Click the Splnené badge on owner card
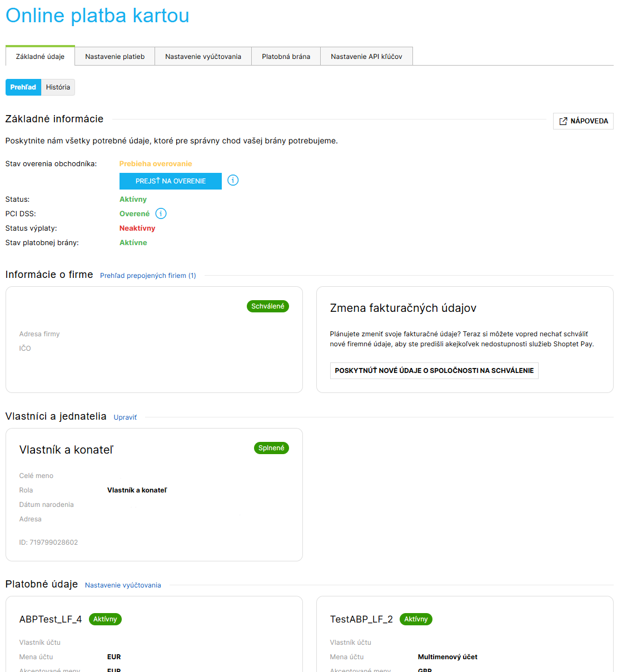The width and height of the screenshot is (622, 672). (x=271, y=448)
